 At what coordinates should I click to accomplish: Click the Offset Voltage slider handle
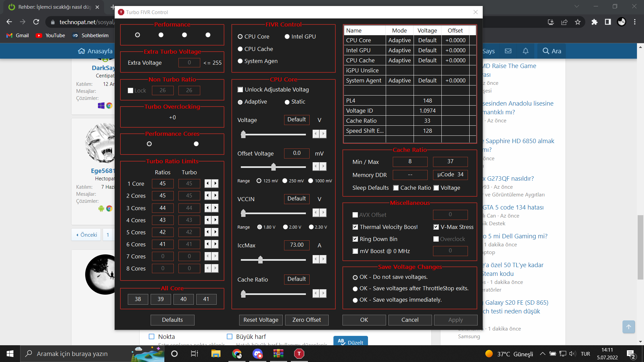[x=273, y=167]
